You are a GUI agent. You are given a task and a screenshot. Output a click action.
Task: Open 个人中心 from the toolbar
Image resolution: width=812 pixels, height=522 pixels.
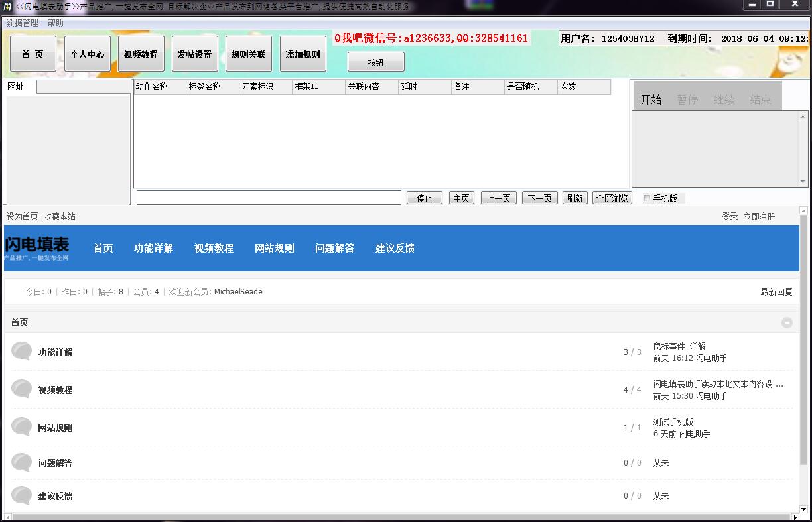(x=87, y=54)
